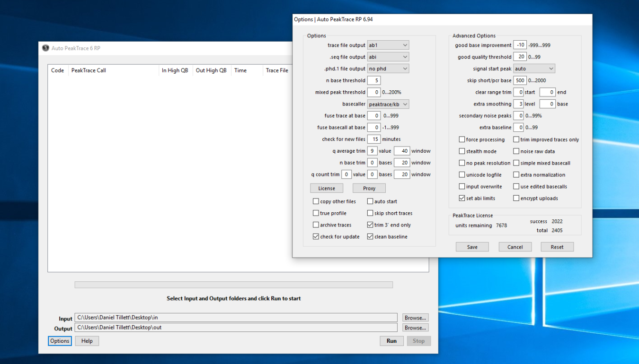Cancel the Options dialog
639x364 pixels.
pos(515,247)
